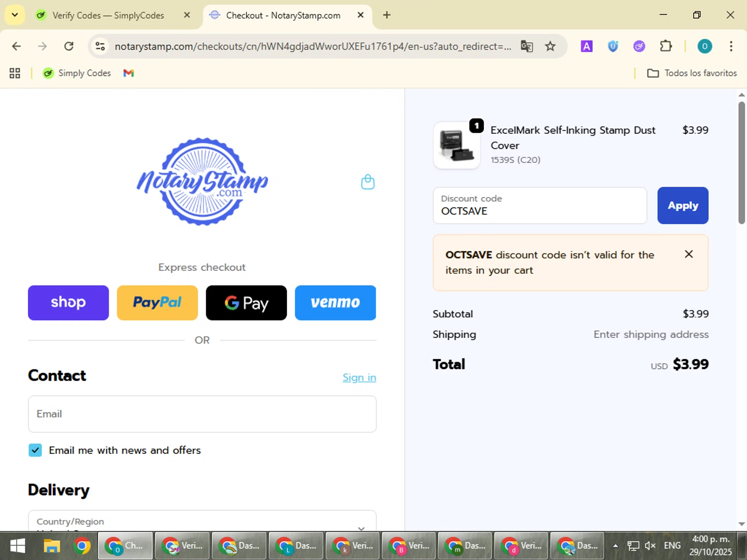The width and height of the screenshot is (747, 560).
Task: Open the blue shield extension icon
Action: [x=613, y=46]
